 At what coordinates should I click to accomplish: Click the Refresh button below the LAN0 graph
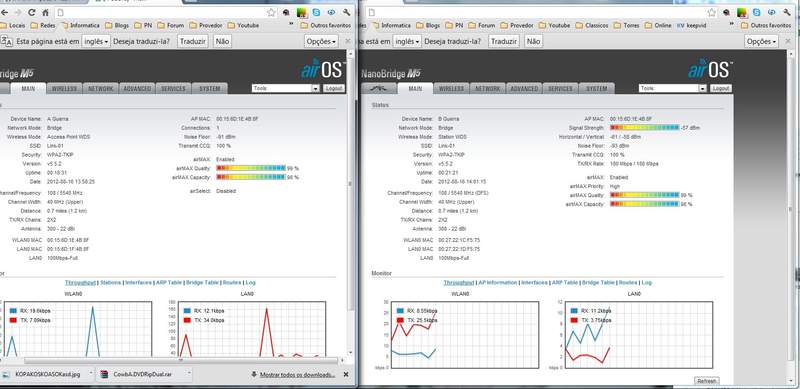707,381
